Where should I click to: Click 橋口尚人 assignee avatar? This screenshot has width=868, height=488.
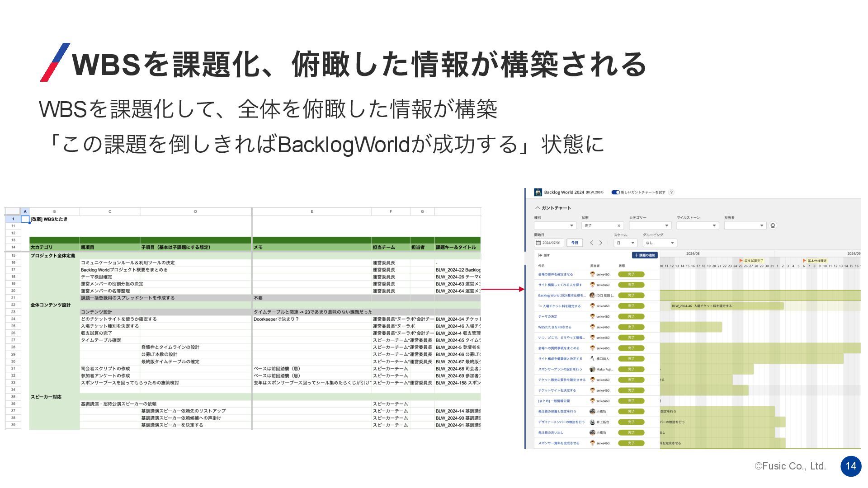(592, 359)
